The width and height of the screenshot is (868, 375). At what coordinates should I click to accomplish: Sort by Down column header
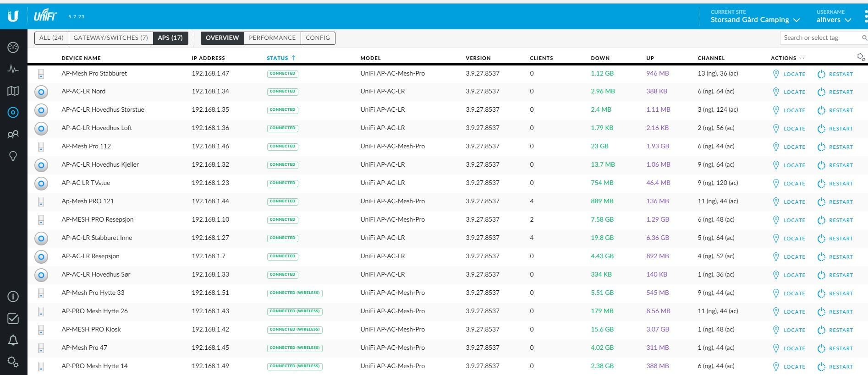(x=600, y=58)
